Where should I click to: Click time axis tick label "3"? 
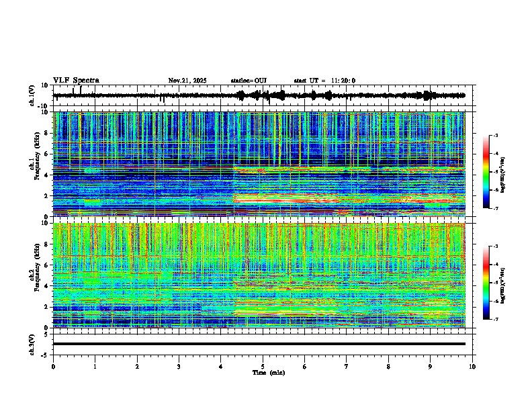(179, 367)
